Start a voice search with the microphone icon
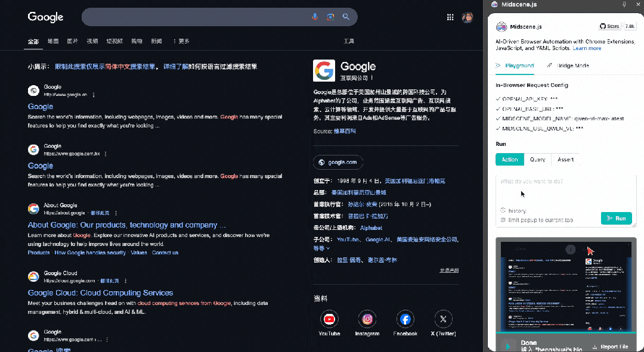This screenshot has width=644, height=352. pyautogui.click(x=315, y=17)
